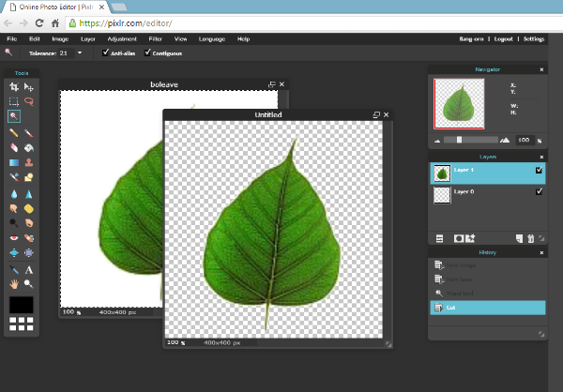Click the Logout link
Viewport: 563px width, 392px height.
click(x=503, y=38)
